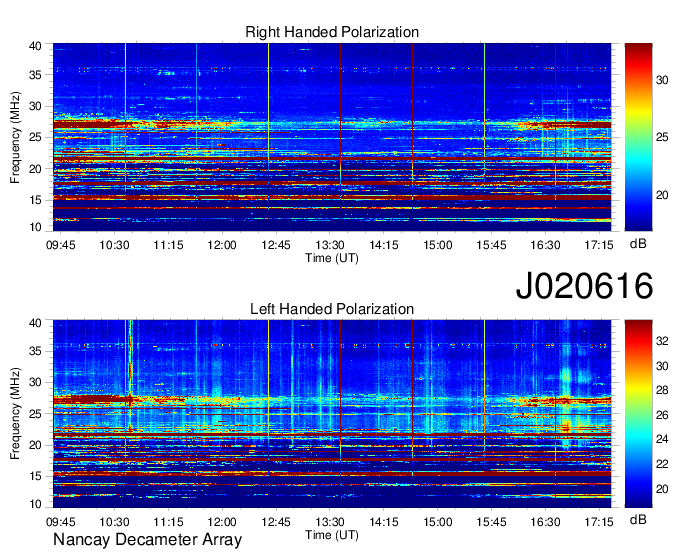Click the "09:45" time tick on the top plot
The height and width of the screenshot is (552, 680).
[61, 245]
